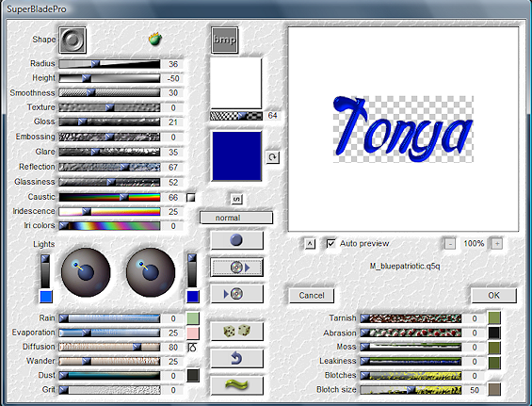This screenshot has height=406, width=532.
Task: Zoom in preview with plus button
Action: click(x=497, y=244)
